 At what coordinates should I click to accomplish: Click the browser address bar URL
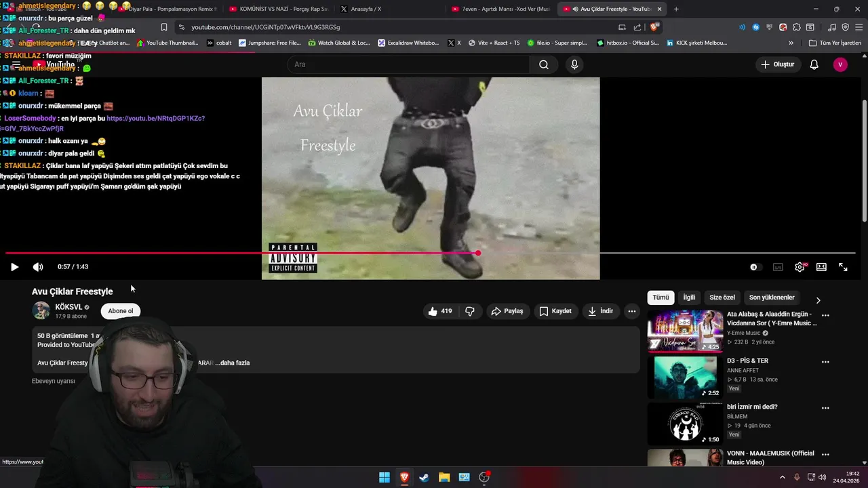click(x=266, y=27)
